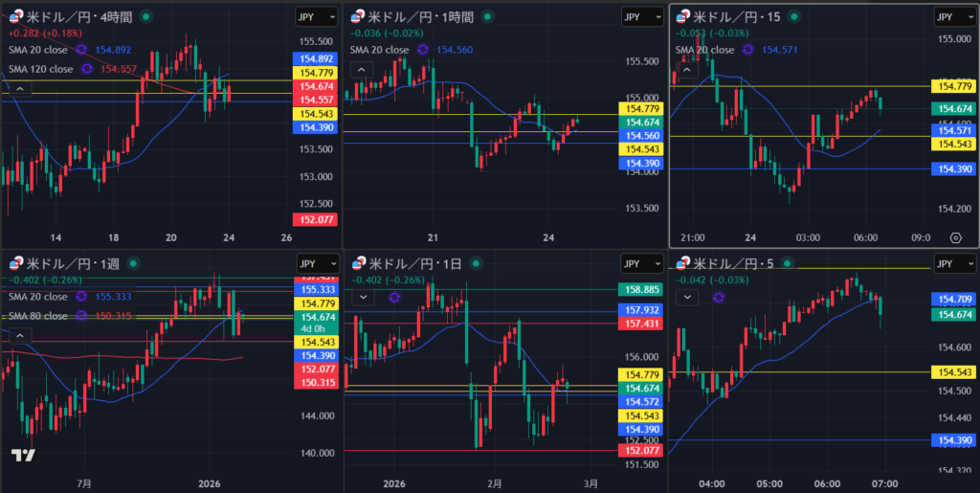Click market status dot on 4-hour chart
The image size is (980, 493).
pos(145,16)
